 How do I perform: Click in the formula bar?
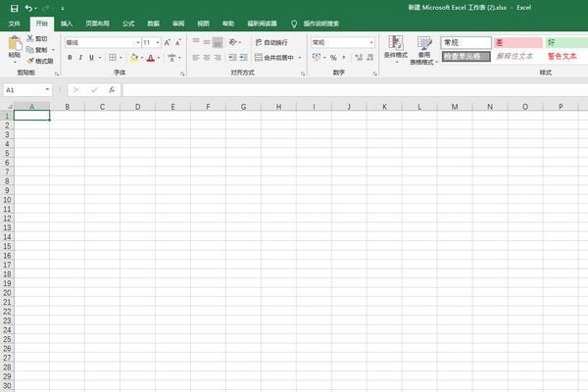point(355,89)
